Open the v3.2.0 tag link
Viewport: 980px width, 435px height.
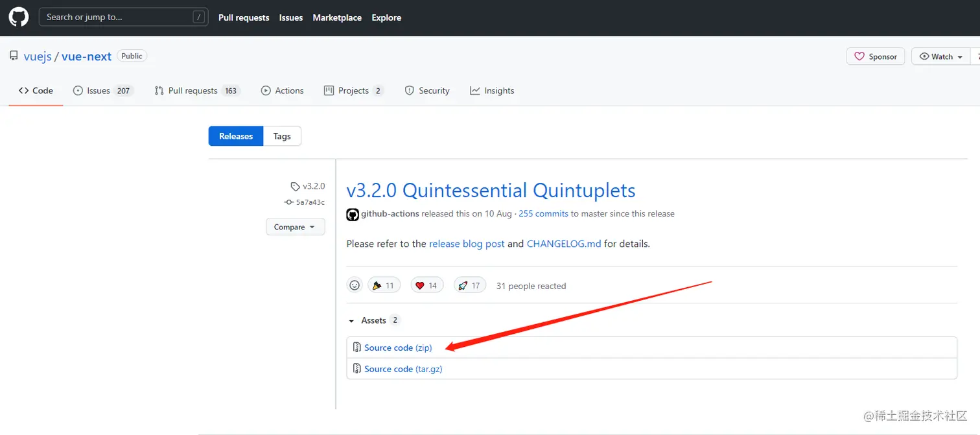click(308, 186)
